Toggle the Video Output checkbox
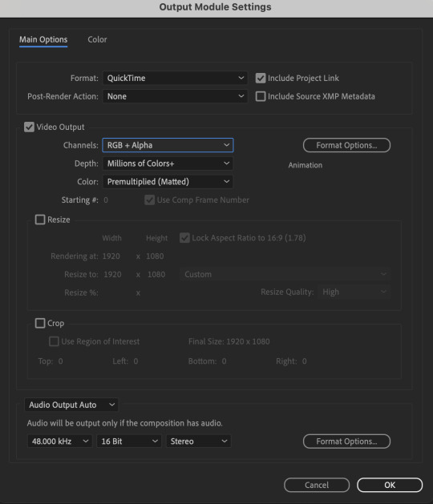This screenshot has width=433, height=504. 29,127
